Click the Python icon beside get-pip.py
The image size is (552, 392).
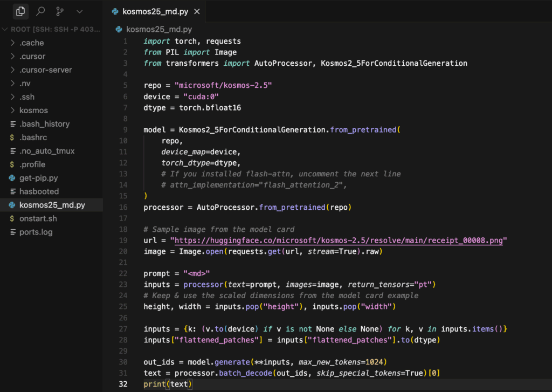[x=12, y=178]
